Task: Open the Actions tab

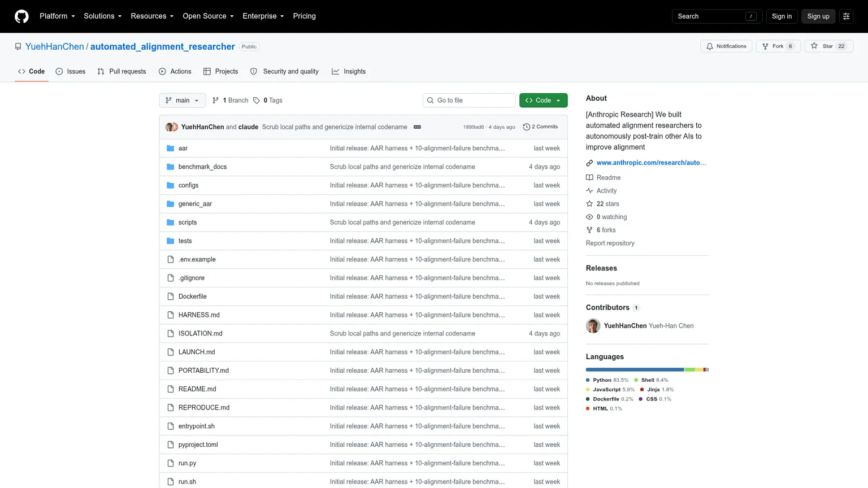Action: (x=175, y=72)
